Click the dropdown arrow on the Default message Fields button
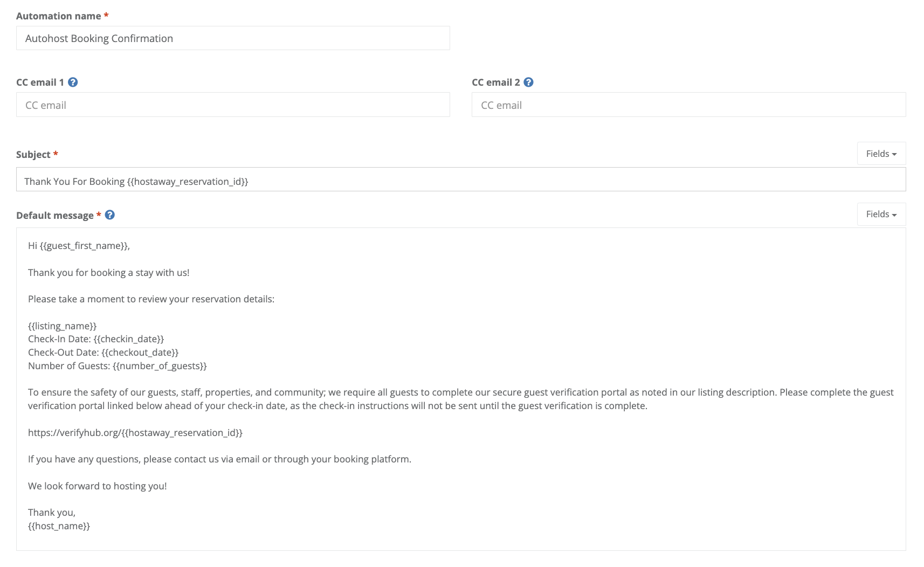The width and height of the screenshot is (924, 567). point(895,214)
